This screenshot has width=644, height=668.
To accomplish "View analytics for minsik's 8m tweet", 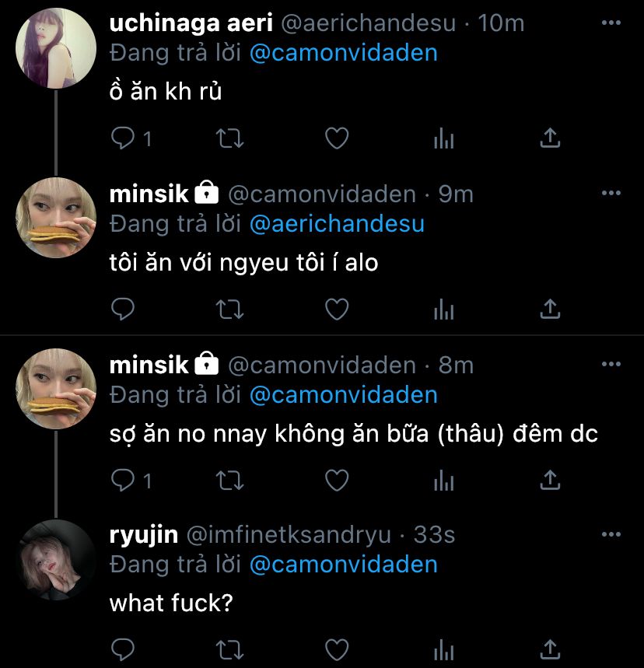I will (x=443, y=480).
